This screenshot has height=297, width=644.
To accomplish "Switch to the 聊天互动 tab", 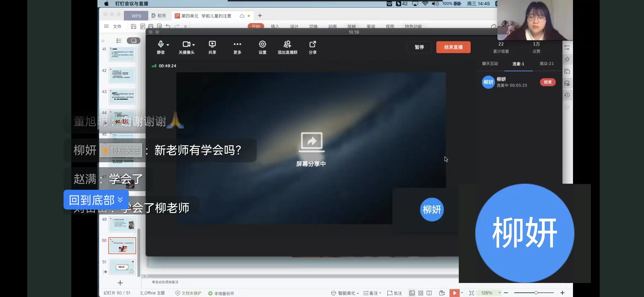I will click(490, 64).
